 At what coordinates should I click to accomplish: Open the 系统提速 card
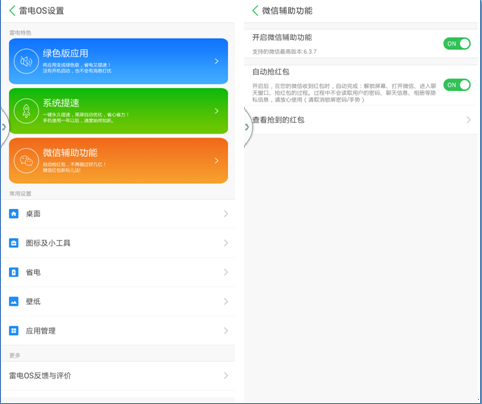(x=118, y=111)
